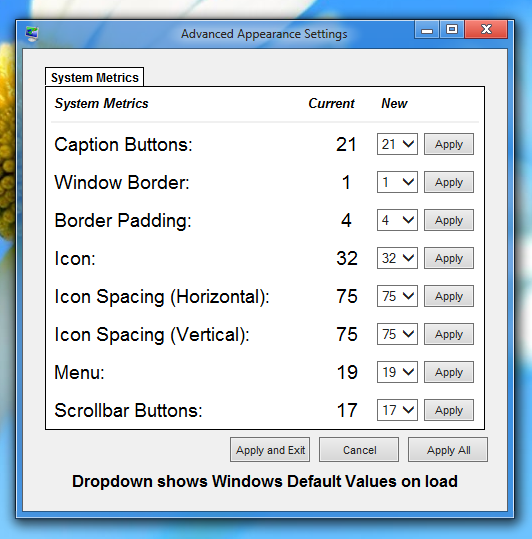
Task: Click the 'Window Border:' label
Action: [x=122, y=182]
